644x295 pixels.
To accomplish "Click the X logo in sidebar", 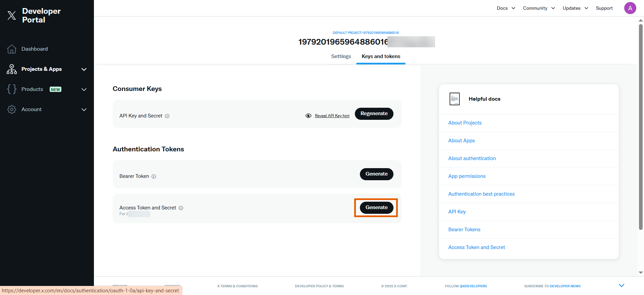I will click(12, 15).
